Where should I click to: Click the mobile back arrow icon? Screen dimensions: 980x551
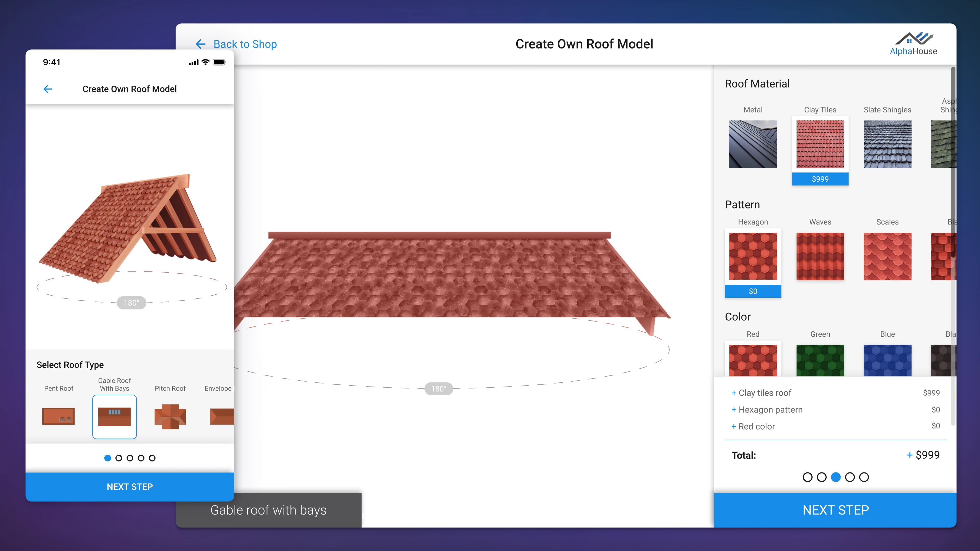coord(47,89)
